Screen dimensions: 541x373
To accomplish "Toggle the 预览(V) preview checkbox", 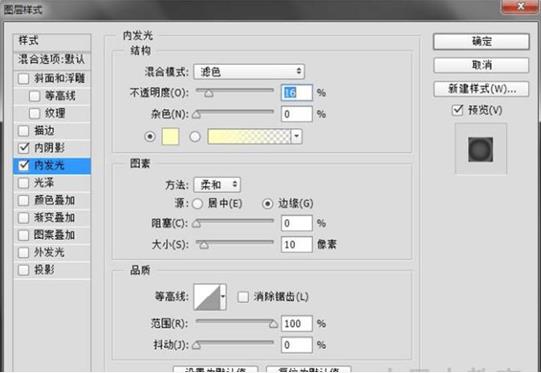I will (x=458, y=110).
